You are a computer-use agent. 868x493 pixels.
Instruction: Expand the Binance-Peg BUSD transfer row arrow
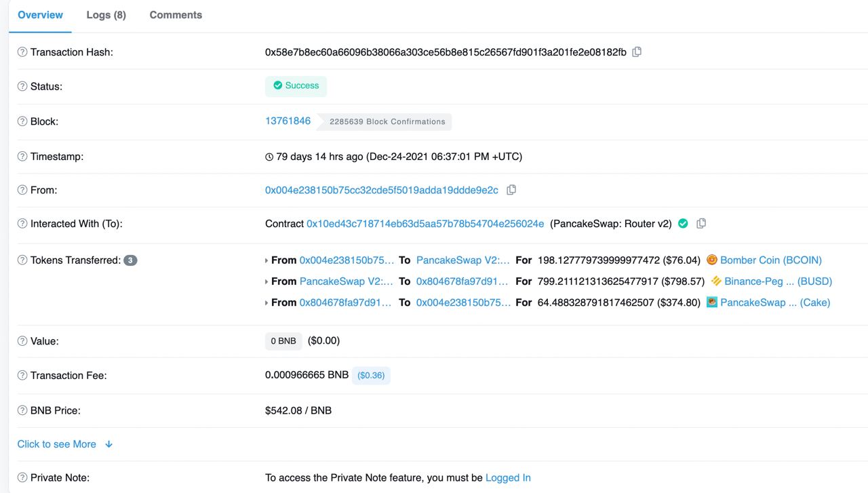(267, 281)
